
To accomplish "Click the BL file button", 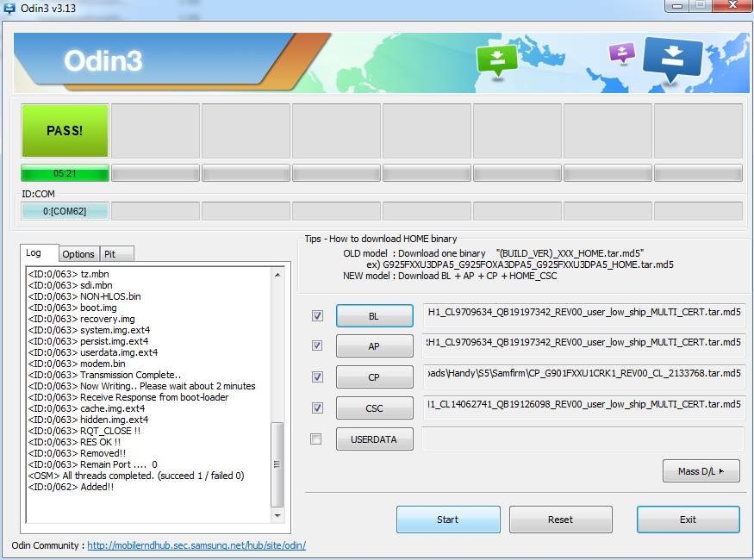I will click(374, 316).
